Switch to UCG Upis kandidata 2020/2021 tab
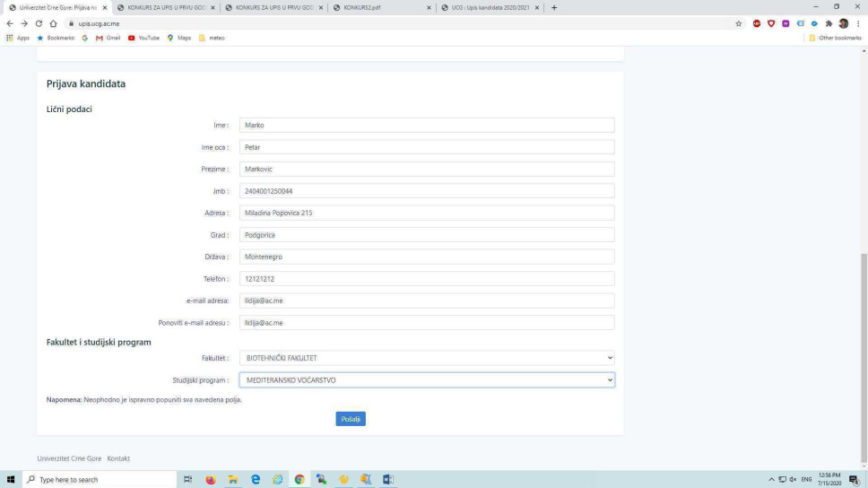 pos(490,8)
